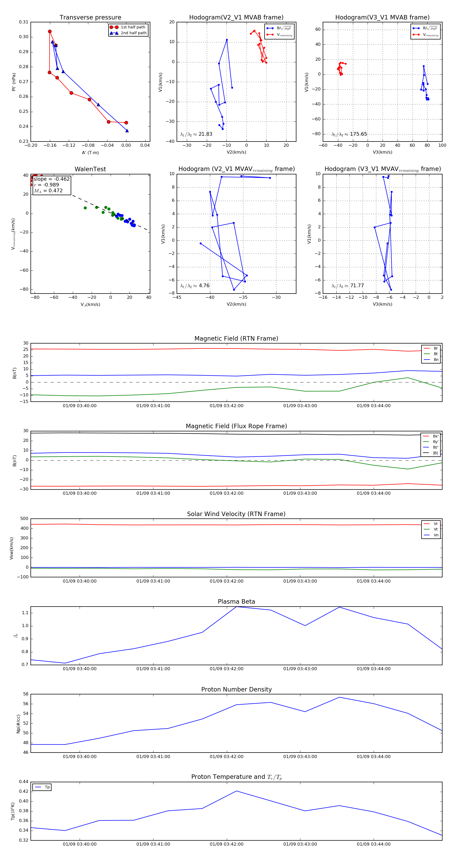Click the eigenvalue ratio annotation '175.65'
473x868 pixels.
[x=349, y=134]
